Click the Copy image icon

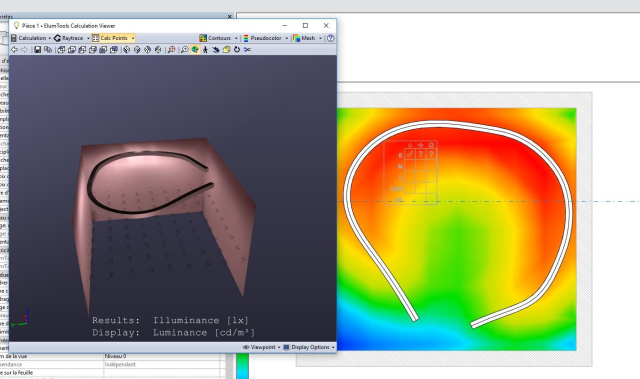tap(48, 49)
